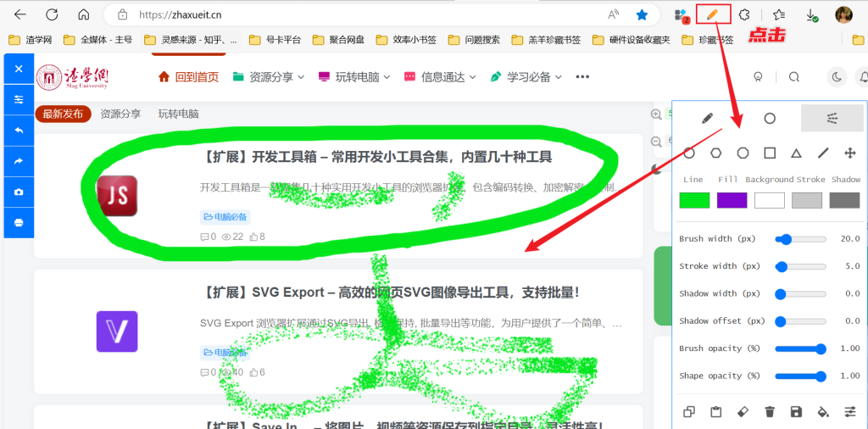
Task: Click the Stroke width slider
Action: click(800, 267)
